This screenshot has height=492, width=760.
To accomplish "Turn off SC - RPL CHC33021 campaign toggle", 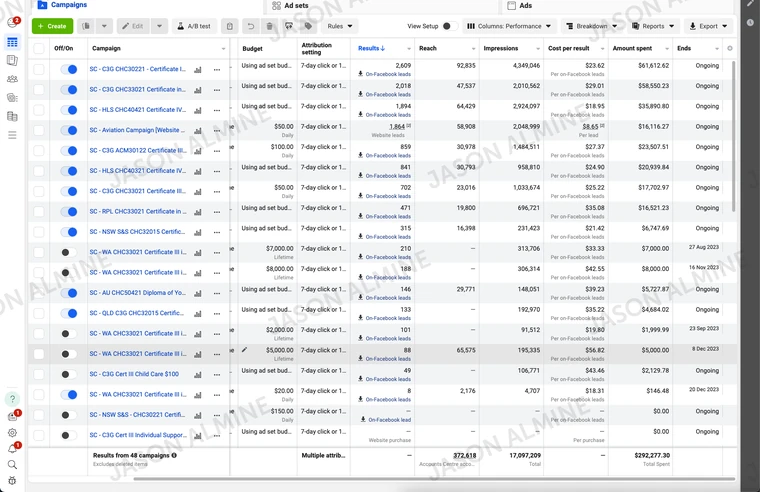I will point(69,212).
